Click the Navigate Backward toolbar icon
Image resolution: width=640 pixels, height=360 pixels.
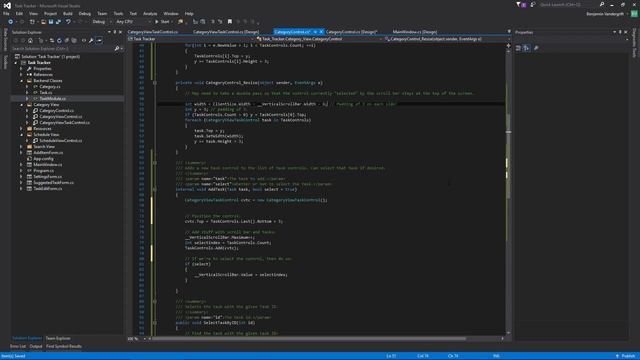[11, 22]
